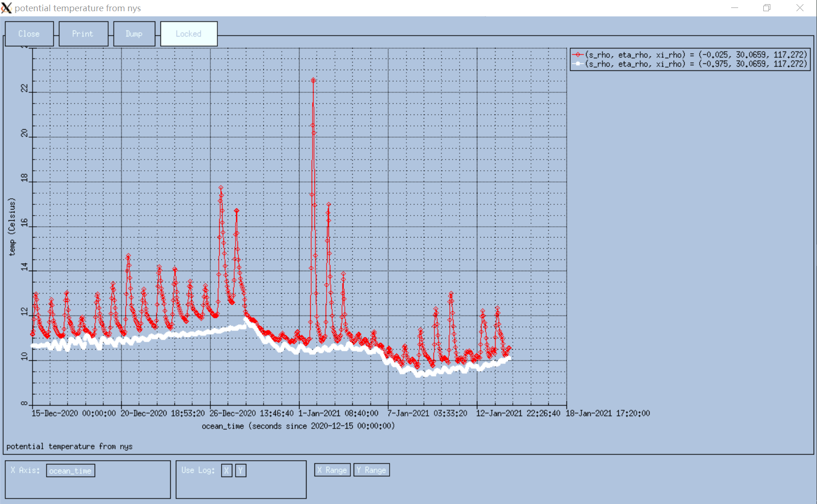The width and height of the screenshot is (817, 504).
Task: Open the ocean_time X Axis selector
Action: tap(70, 470)
